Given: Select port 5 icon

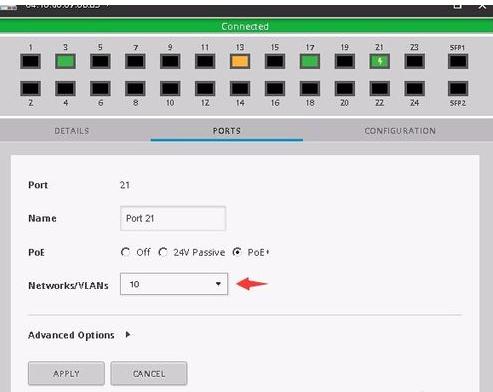Looking at the screenshot, I should tap(100, 61).
